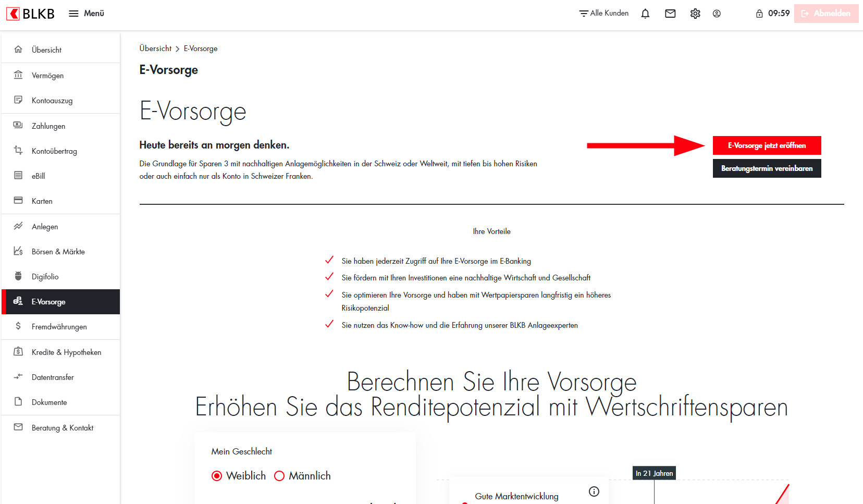The width and height of the screenshot is (863, 504).
Task: Open the notifications bell icon
Action: (x=645, y=14)
